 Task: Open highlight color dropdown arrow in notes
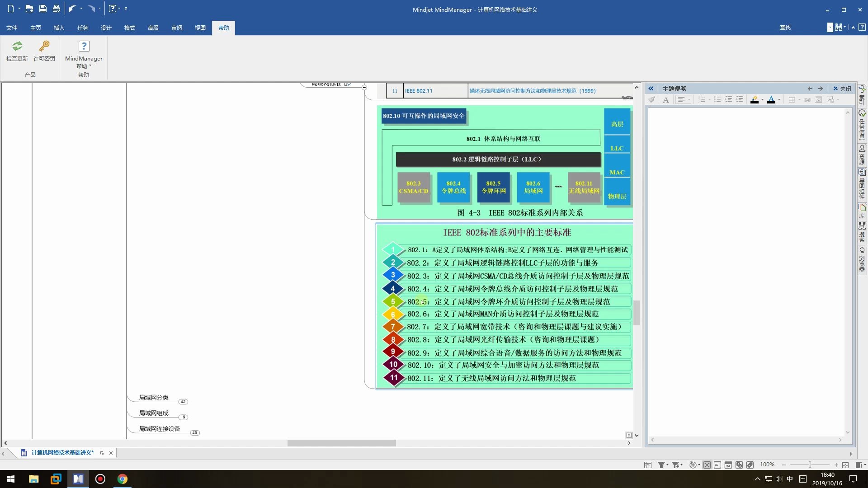[762, 100]
